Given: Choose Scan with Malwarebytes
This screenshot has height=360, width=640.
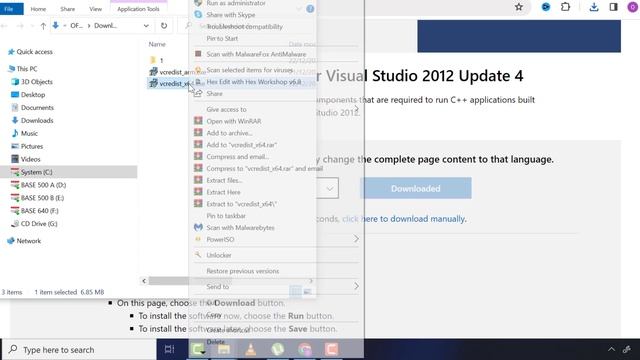Looking at the screenshot, I should coord(240,228).
